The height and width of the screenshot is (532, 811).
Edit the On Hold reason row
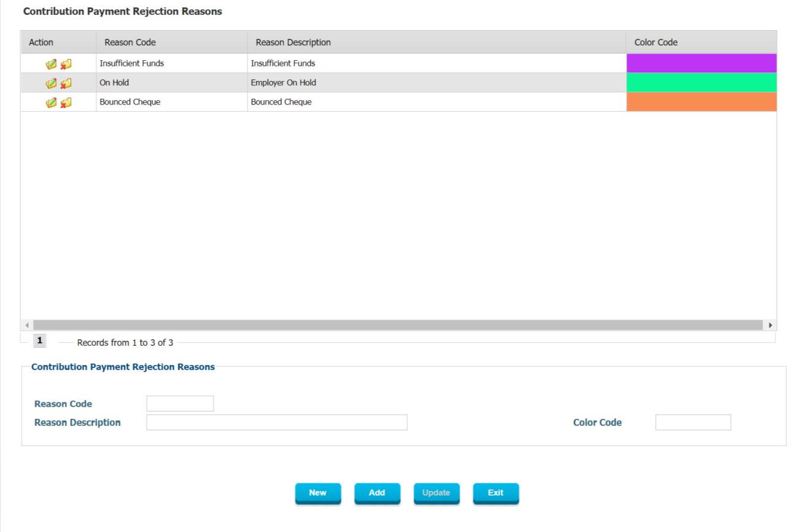(x=51, y=83)
